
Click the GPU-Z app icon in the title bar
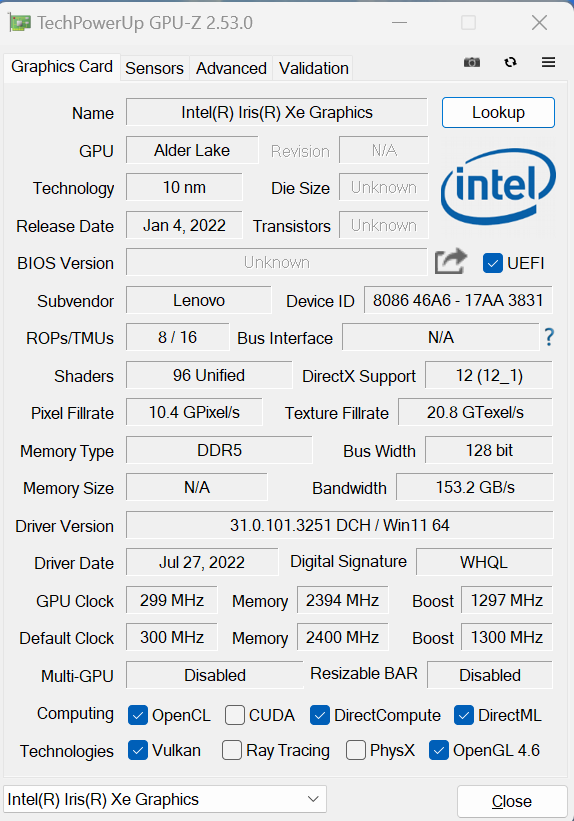tap(20, 23)
